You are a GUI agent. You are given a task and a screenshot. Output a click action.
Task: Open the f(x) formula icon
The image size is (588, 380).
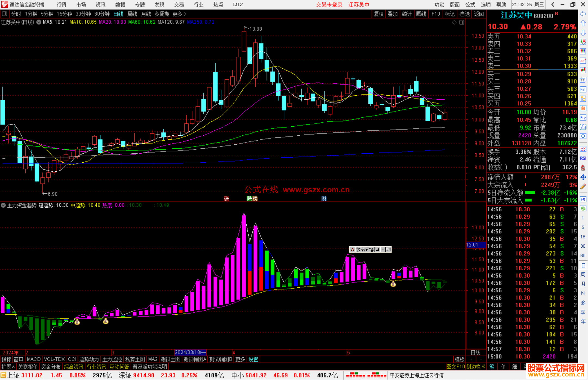(583, 127)
